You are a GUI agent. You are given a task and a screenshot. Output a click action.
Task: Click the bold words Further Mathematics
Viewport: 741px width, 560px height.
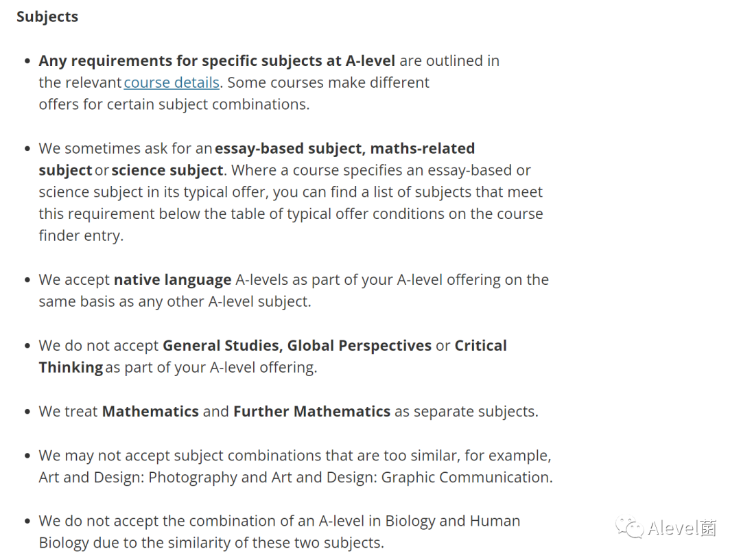tap(312, 411)
